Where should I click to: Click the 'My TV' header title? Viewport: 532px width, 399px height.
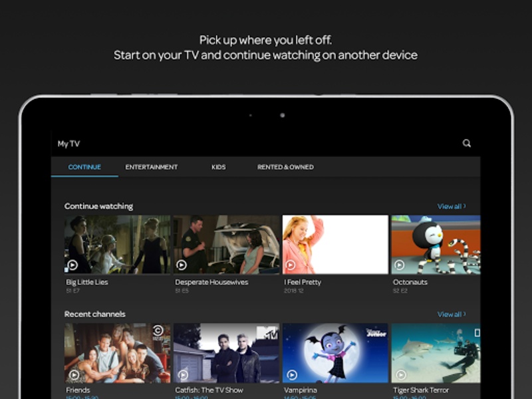click(x=68, y=144)
